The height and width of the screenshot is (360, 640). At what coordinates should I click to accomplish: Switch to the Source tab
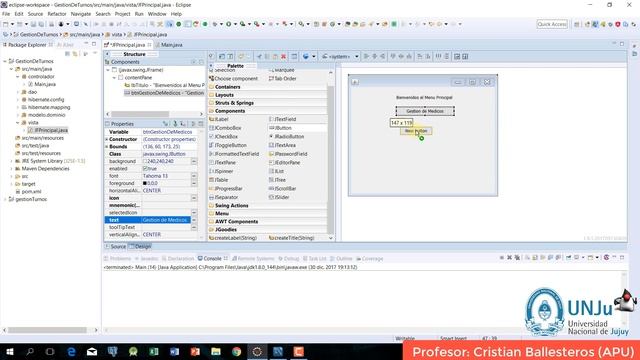coord(116,247)
